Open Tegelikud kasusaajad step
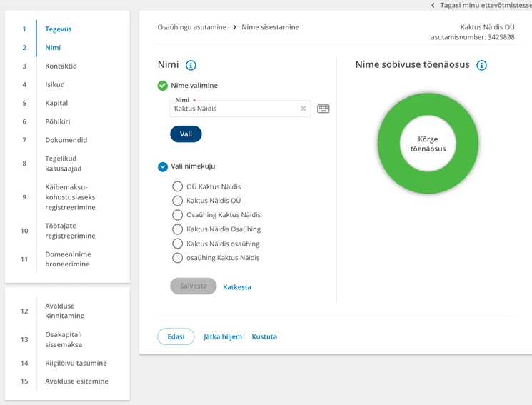532x405 pixels. pyautogui.click(x=63, y=164)
